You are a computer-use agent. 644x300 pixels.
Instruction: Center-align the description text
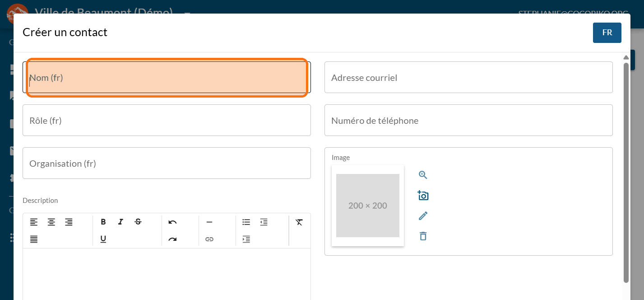(51, 222)
